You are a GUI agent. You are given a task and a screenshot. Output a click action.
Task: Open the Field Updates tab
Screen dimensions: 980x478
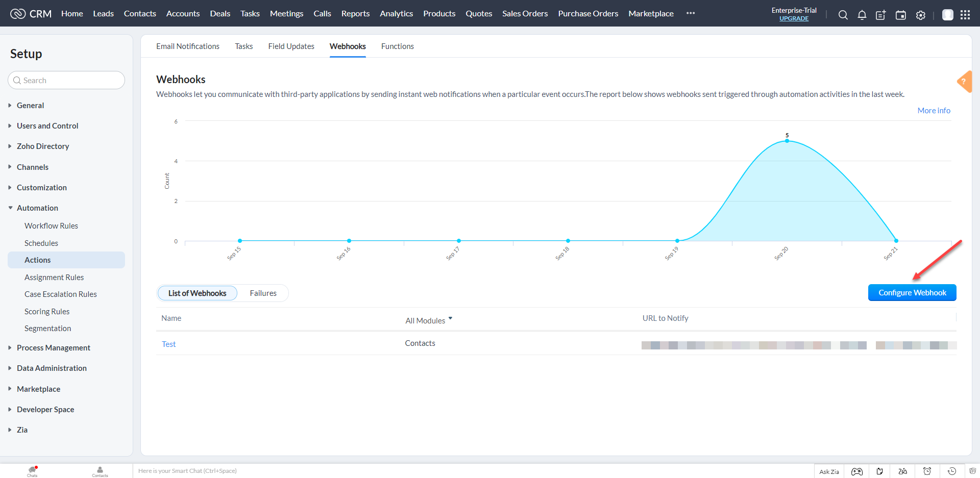(x=291, y=46)
